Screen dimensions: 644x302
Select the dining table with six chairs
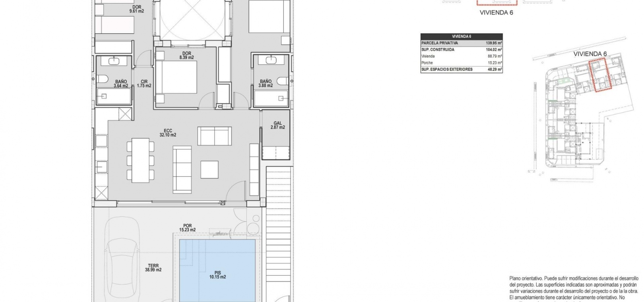(140, 160)
